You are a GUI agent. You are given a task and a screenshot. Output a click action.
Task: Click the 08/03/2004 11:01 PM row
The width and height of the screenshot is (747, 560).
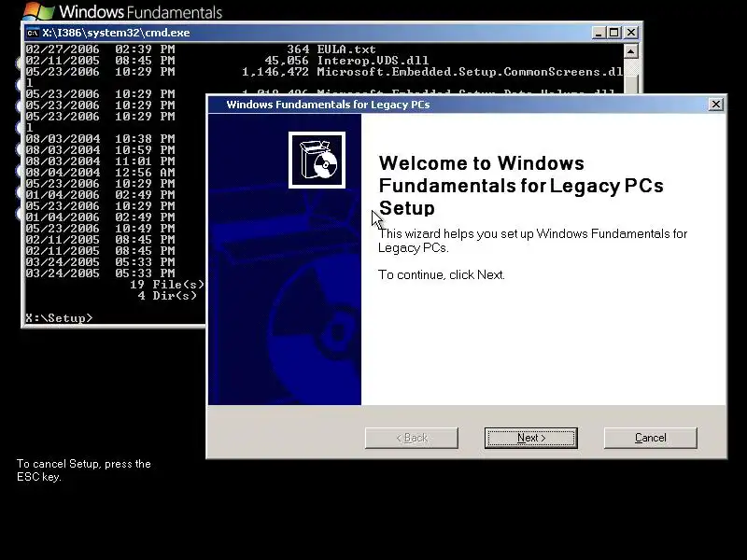[100, 161]
